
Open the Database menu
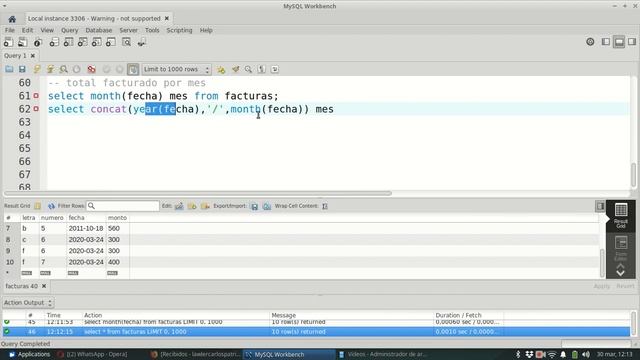coord(98,30)
